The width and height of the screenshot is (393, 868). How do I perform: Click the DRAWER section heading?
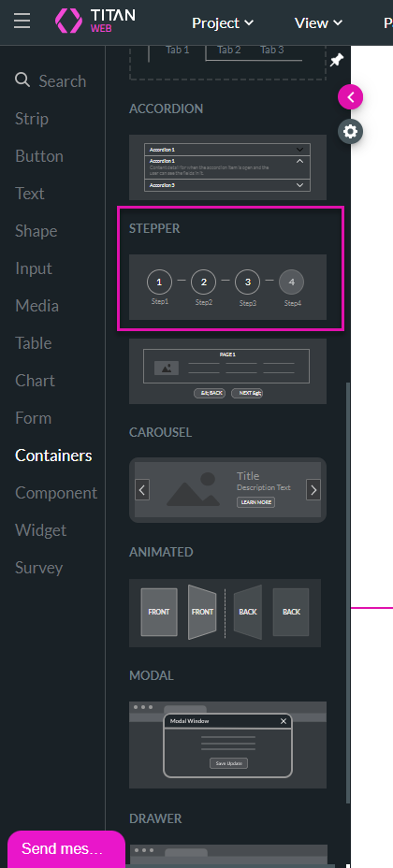[x=155, y=818]
